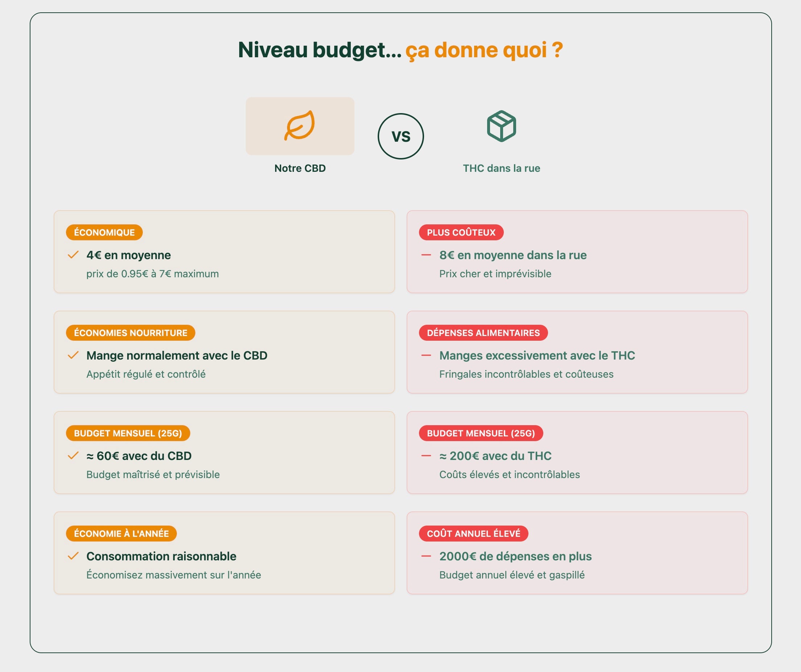Click the "DÉPENSES ALIMENTAIRES" red badge
Viewport: 801px width, 672px height.
[x=483, y=333]
